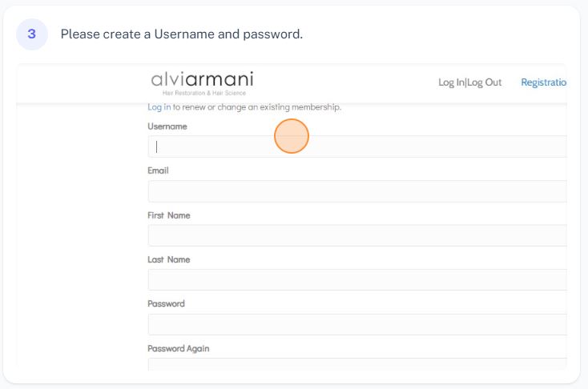Click the alviarmani logo
This screenshot has width=588, height=389.
tap(202, 82)
